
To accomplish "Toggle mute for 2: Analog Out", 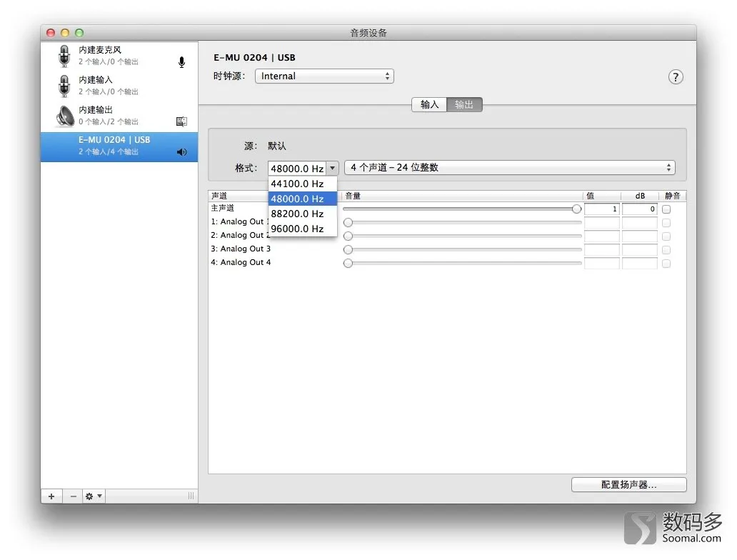I will (666, 236).
